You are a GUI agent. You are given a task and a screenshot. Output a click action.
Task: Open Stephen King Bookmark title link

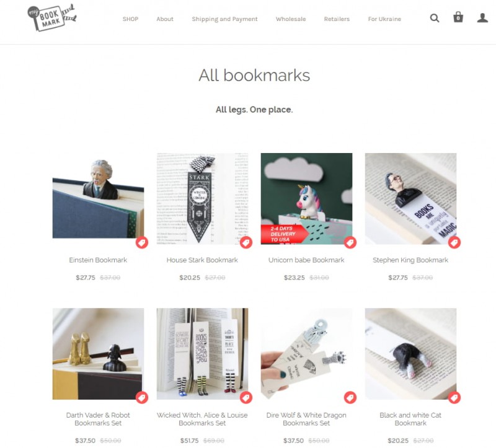coord(410,260)
